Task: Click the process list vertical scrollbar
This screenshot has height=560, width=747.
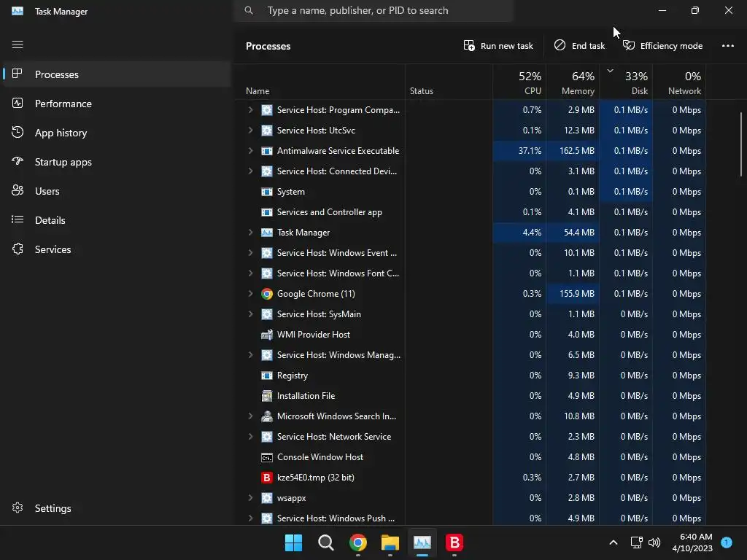Action: [741, 144]
